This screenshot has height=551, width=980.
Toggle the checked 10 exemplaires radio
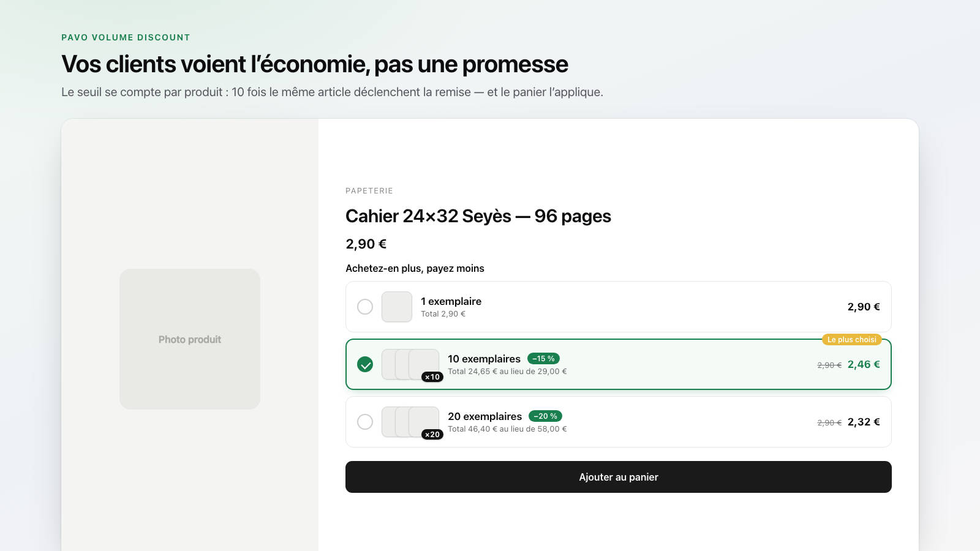coord(365,364)
